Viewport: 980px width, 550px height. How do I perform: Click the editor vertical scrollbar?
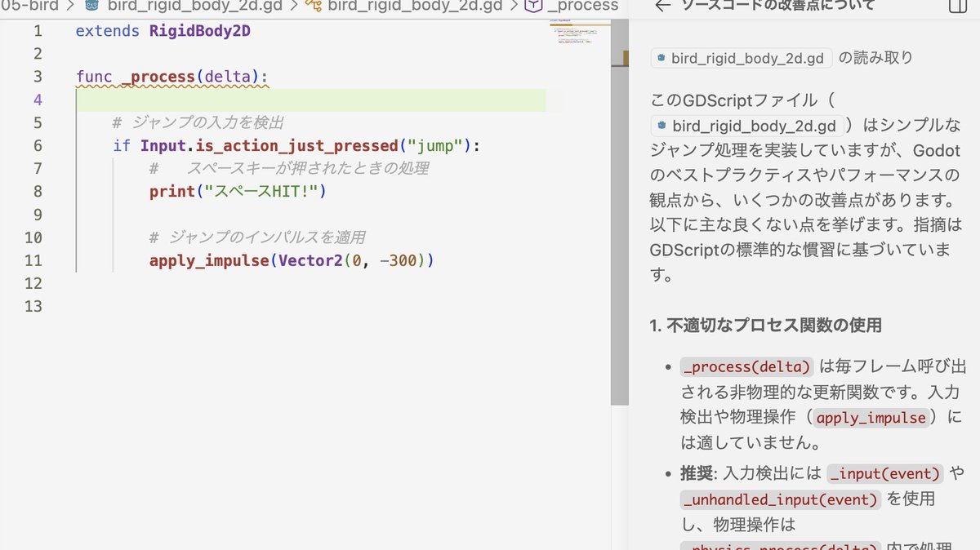pyautogui.click(x=620, y=212)
